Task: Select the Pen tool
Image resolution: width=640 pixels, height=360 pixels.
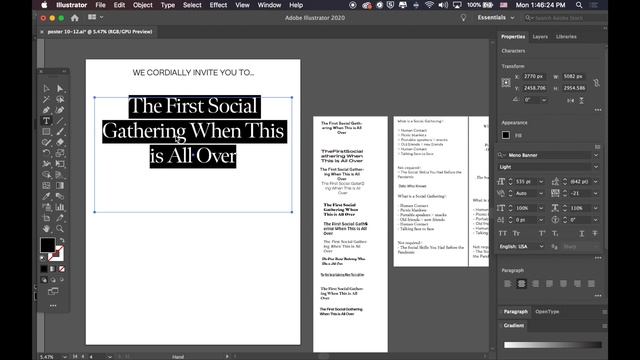Action: 46,110
